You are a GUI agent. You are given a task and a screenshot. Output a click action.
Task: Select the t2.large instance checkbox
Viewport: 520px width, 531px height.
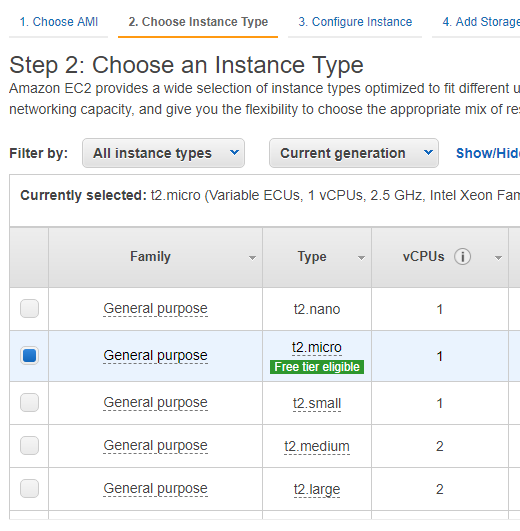(29, 488)
